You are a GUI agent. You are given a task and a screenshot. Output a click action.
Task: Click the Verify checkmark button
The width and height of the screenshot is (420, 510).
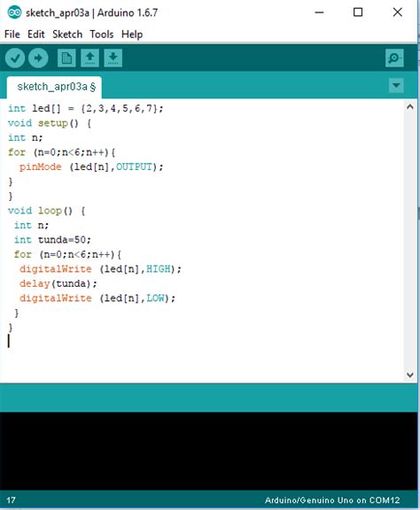(x=15, y=58)
